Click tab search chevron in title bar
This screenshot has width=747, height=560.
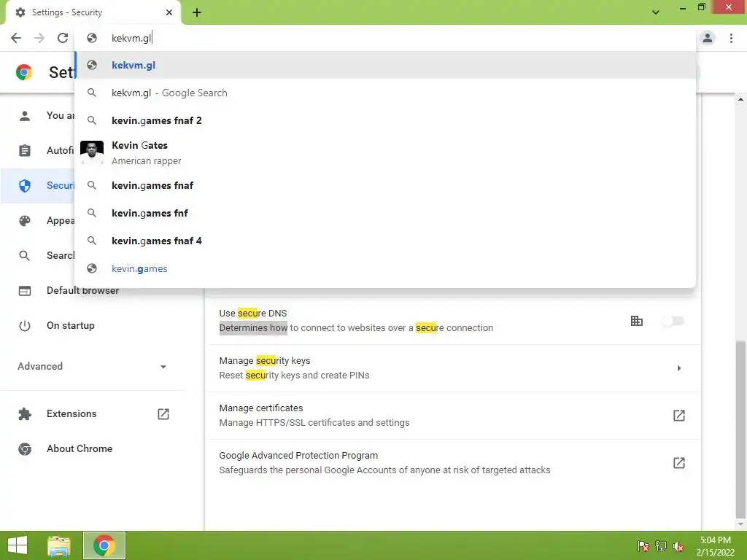pos(656,12)
